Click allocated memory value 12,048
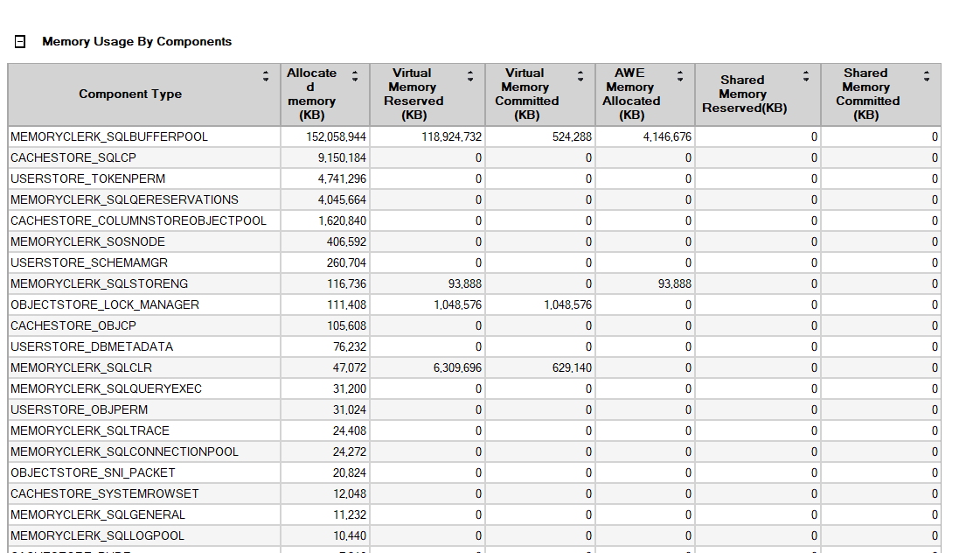This screenshot has width=980, height=553. (350, 493)
